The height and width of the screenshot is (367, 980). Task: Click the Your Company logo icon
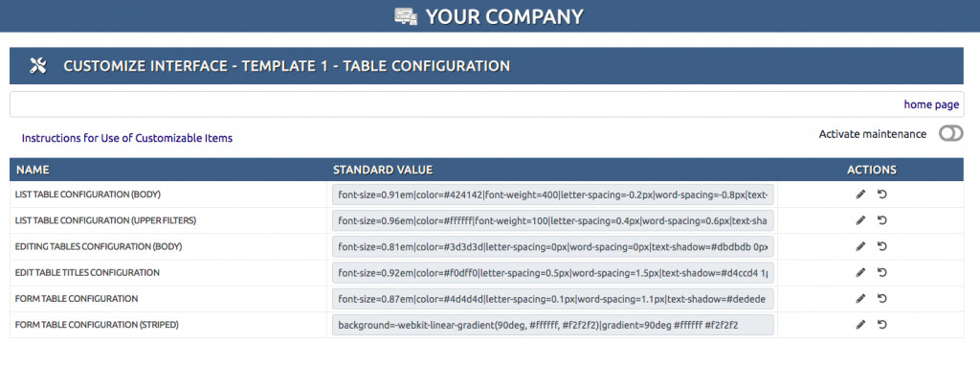click(x=406, y=16)
